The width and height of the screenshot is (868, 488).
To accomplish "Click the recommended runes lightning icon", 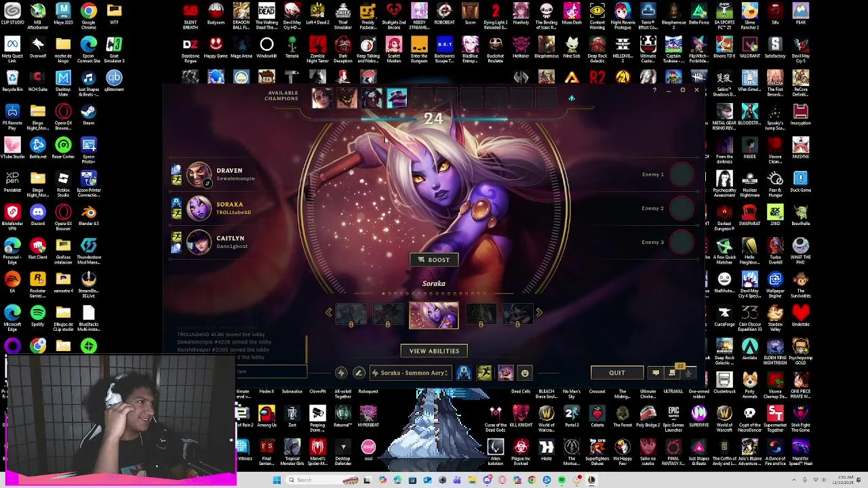I will pos(341,373).
